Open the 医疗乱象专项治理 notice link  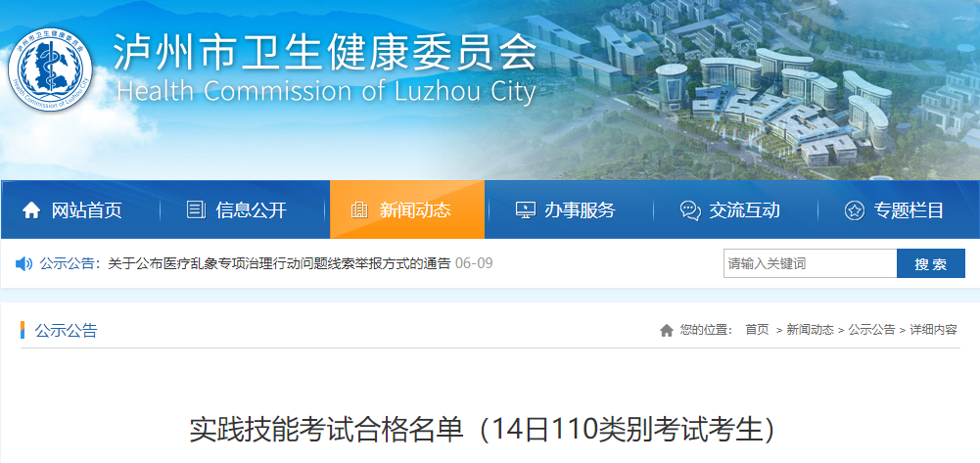[279, 263]
